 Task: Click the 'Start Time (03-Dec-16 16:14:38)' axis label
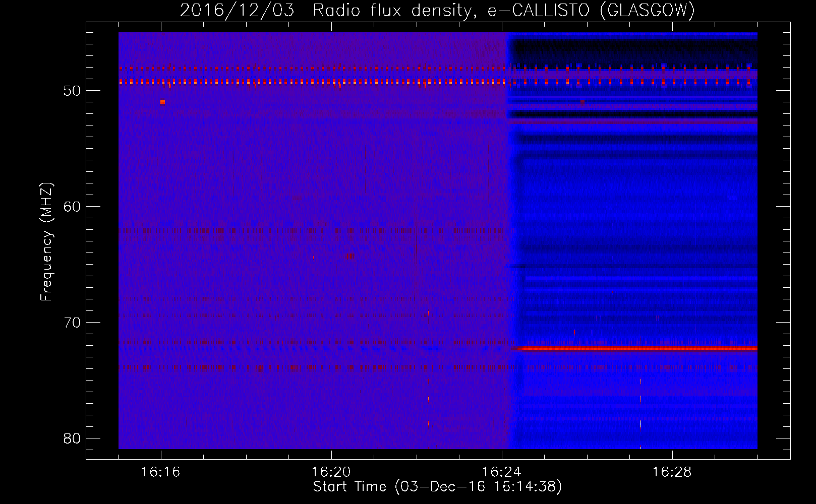[437, 487]
